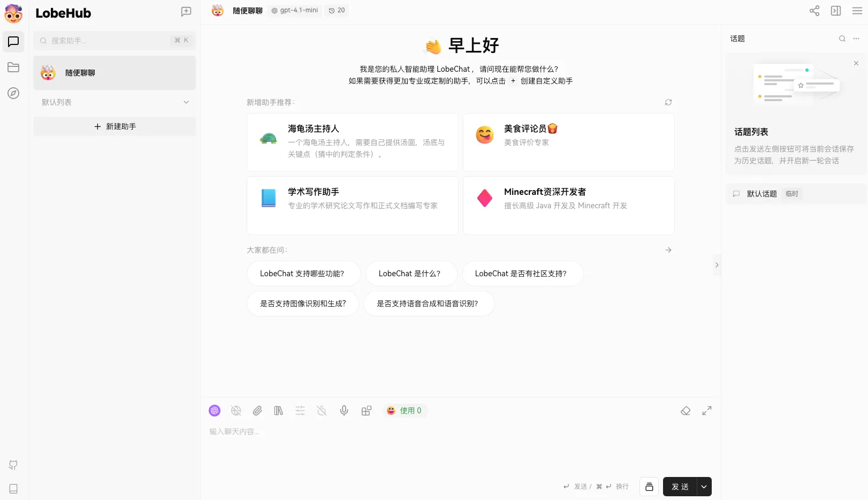Collapse the right topic panel handle
Image resolution: width=868 pixels, height=500 pixels.
tap(717, 265)
